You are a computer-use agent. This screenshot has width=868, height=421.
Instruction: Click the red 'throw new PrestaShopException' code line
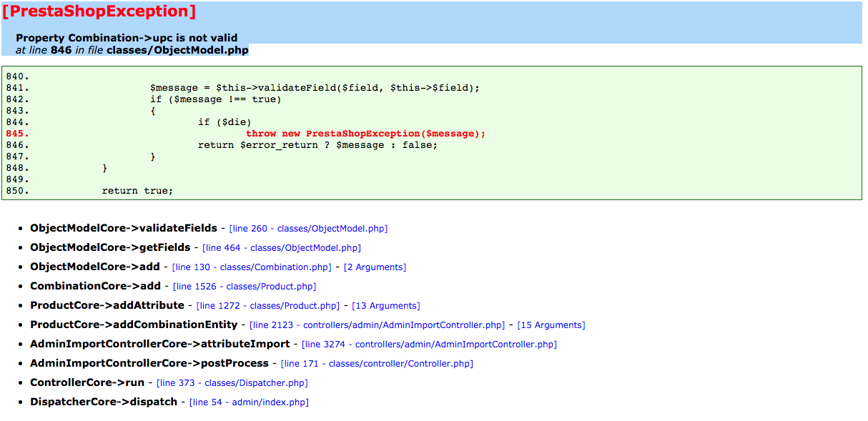click(365, 134)
